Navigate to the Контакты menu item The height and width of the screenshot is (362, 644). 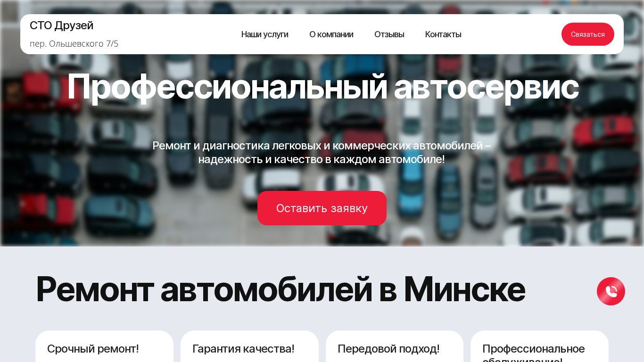(443, 34)
